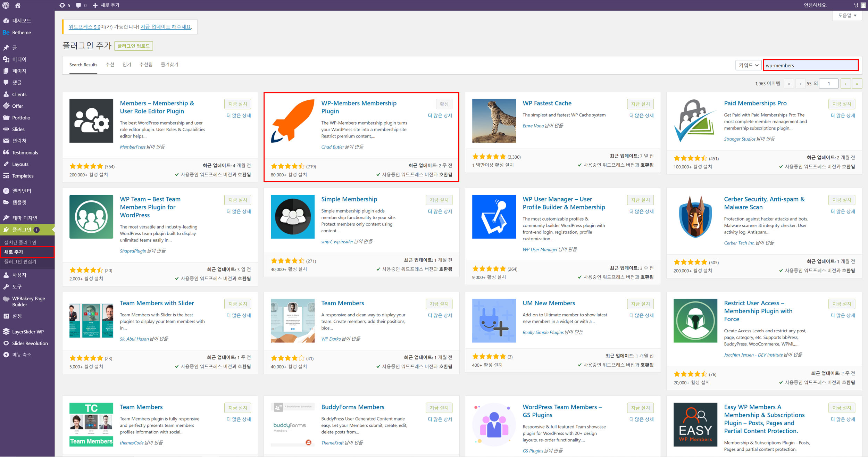Click the current page number field
The image size is (868, 457).
pyautogui.click(x=829, y=84)
